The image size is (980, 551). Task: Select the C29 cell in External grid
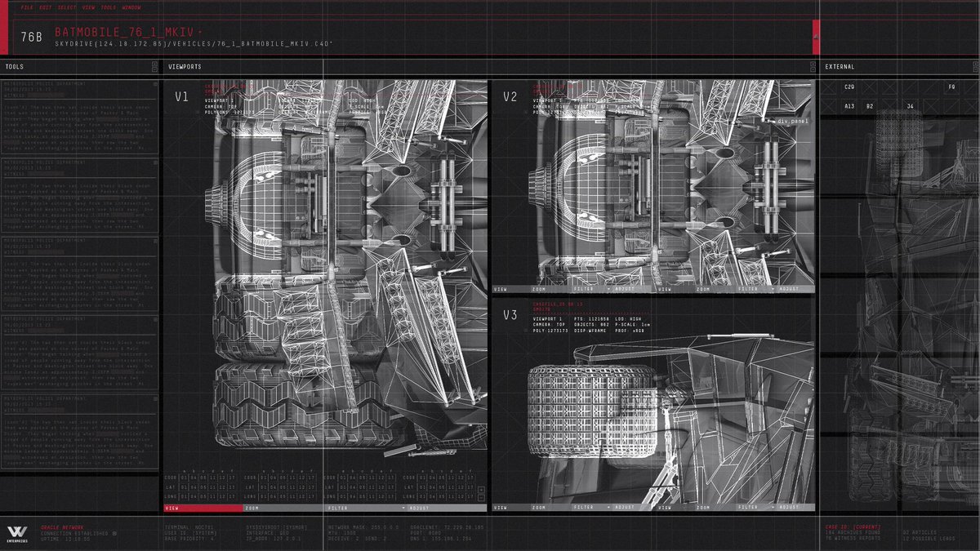coord(849,87)
